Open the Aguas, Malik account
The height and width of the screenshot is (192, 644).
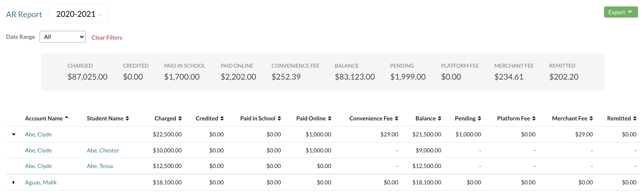pos(41,182)
